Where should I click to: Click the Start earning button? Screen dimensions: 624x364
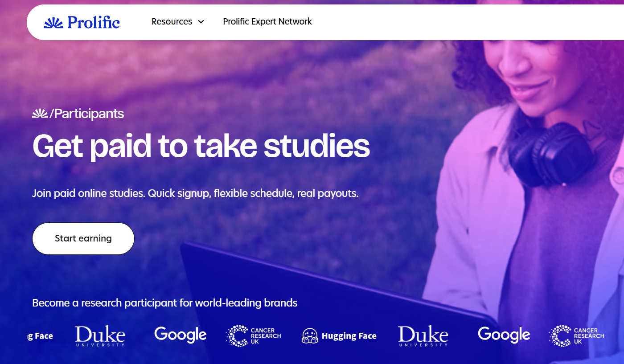point(83,238)
